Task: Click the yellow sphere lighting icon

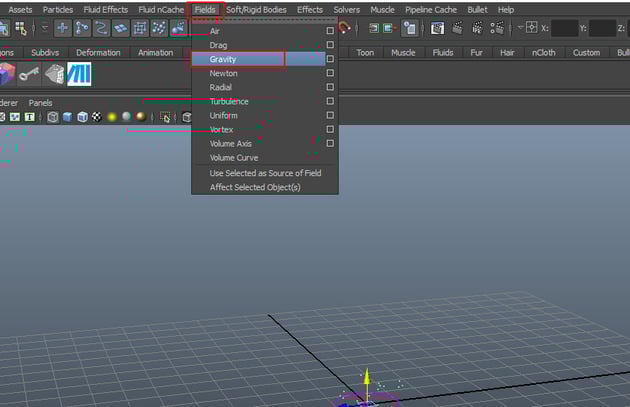Action: tap(112, 117)
